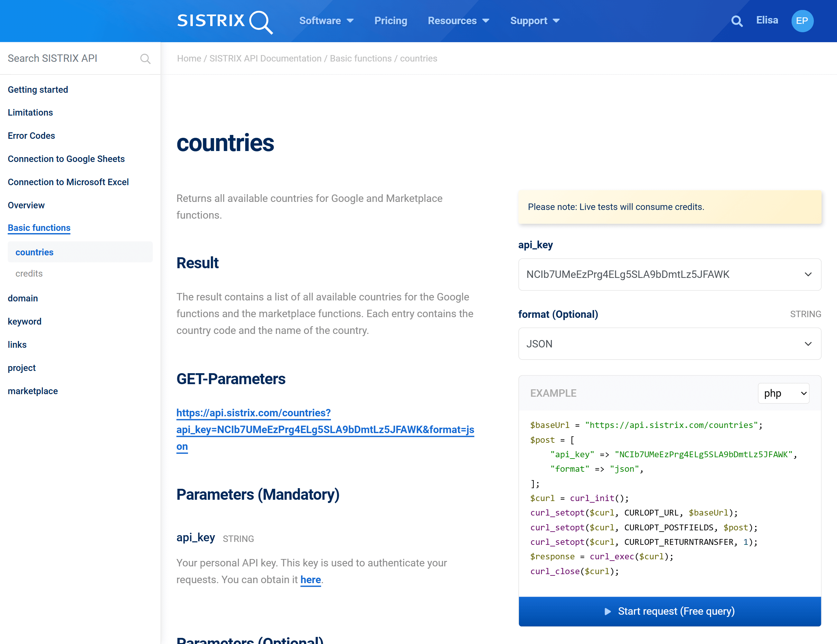The image size is (837, 644).
Task: Click the GET-Parameters heading
Action: click(x=231, y=379)
